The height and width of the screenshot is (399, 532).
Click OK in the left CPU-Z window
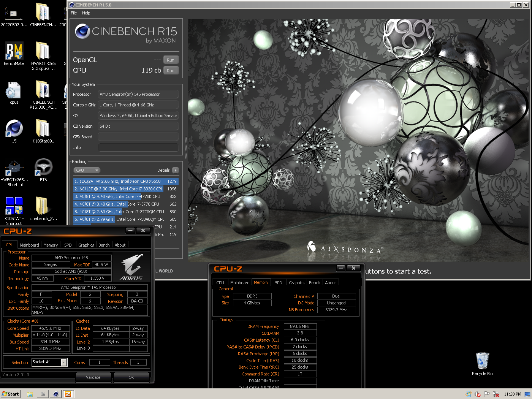[131, 377]
